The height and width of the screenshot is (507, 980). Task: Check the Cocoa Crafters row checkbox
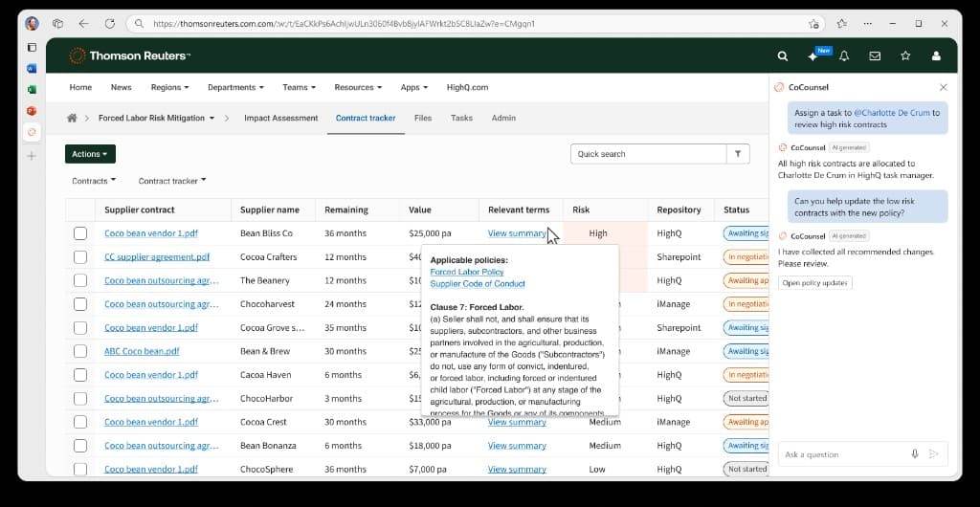[x=80, y=257]
